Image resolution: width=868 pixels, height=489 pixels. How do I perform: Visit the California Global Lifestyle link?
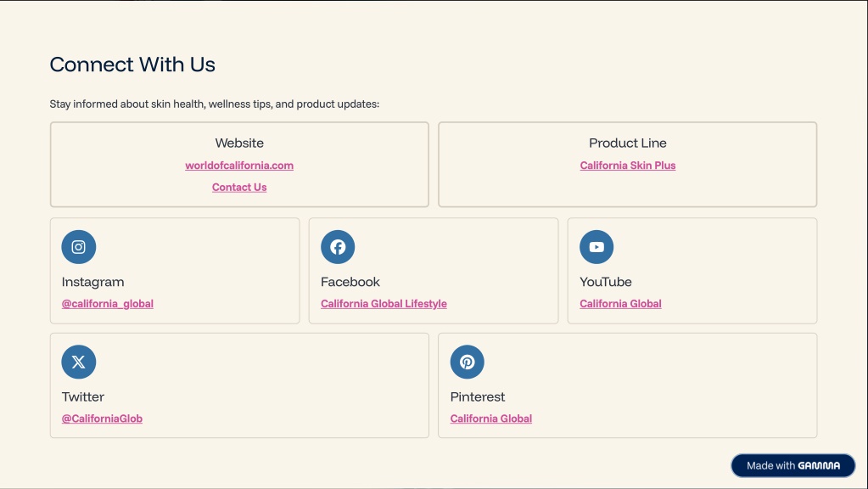(384, 303)
